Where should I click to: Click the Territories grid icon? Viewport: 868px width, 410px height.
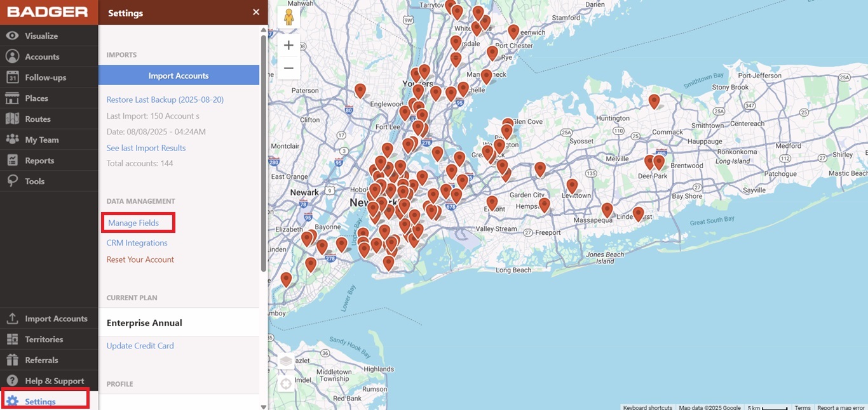12,339
